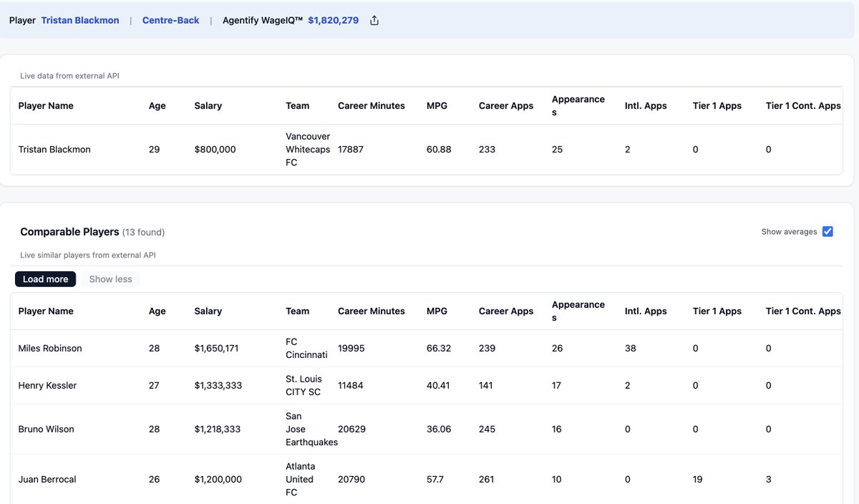Click the (13 found) count label
This screenshot has height=504, width=859.
coord(143,232)
